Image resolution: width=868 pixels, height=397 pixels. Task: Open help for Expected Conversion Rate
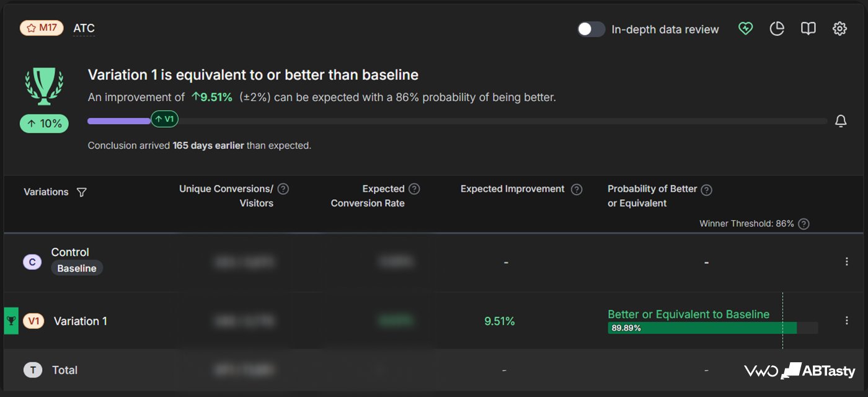[415, 189]
